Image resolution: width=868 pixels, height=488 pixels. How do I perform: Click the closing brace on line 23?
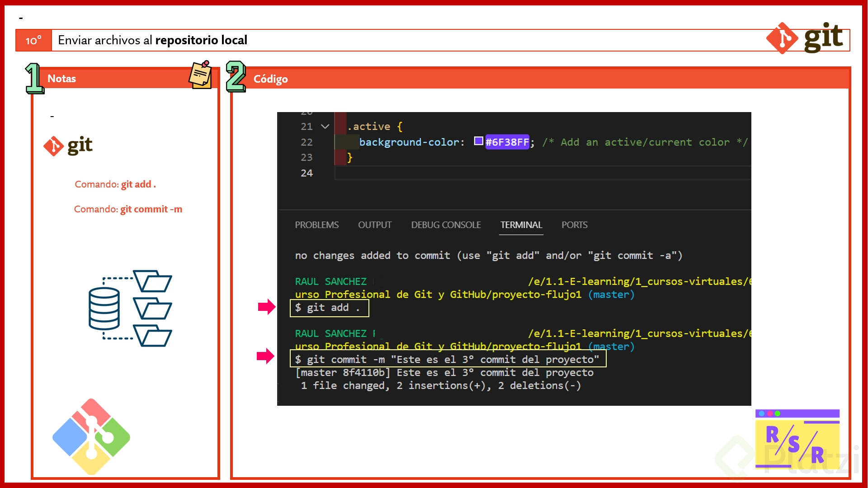(x=349, y=157)
